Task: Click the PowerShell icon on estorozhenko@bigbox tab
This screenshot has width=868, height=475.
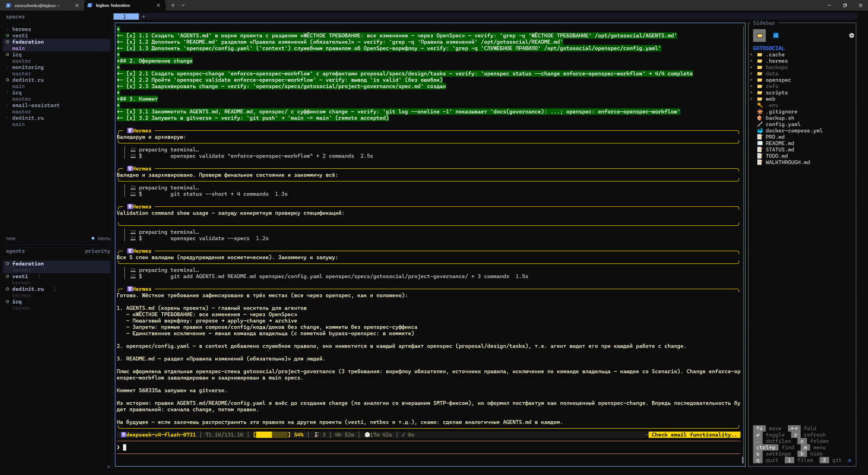Action: coord(8,5)
